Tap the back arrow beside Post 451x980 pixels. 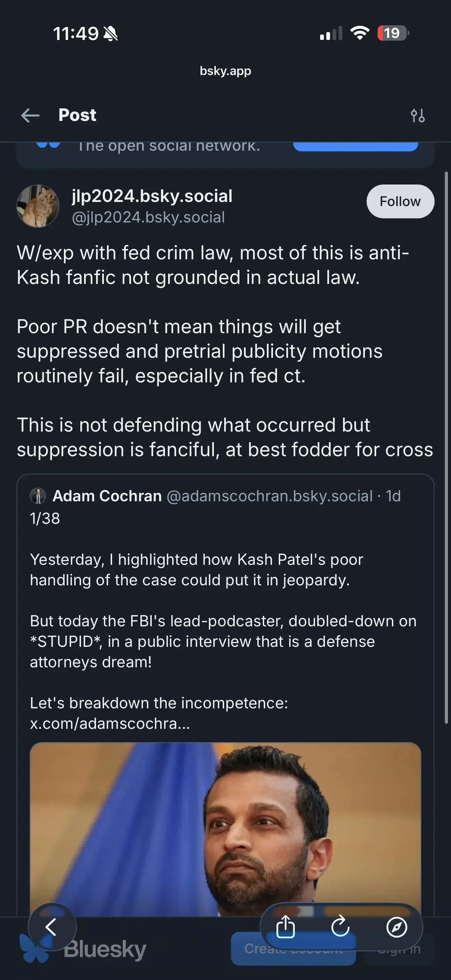pos(30,115)
